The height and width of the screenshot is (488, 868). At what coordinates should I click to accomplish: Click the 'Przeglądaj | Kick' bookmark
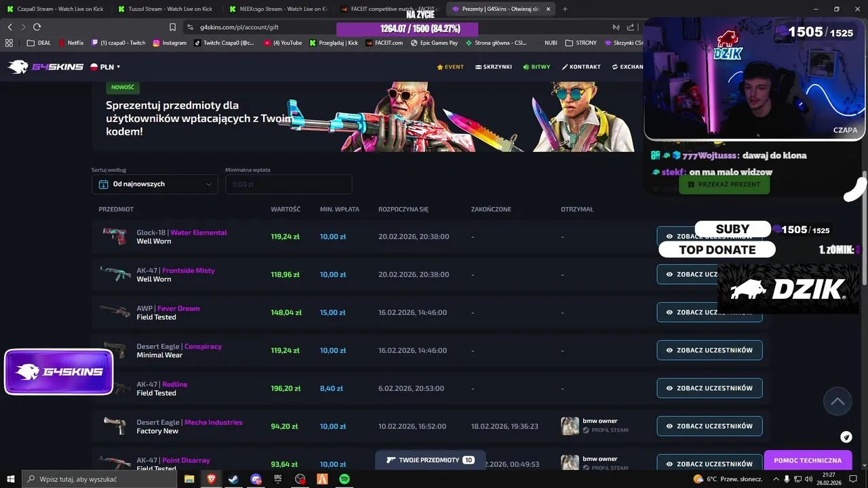[x=334, y=43]
